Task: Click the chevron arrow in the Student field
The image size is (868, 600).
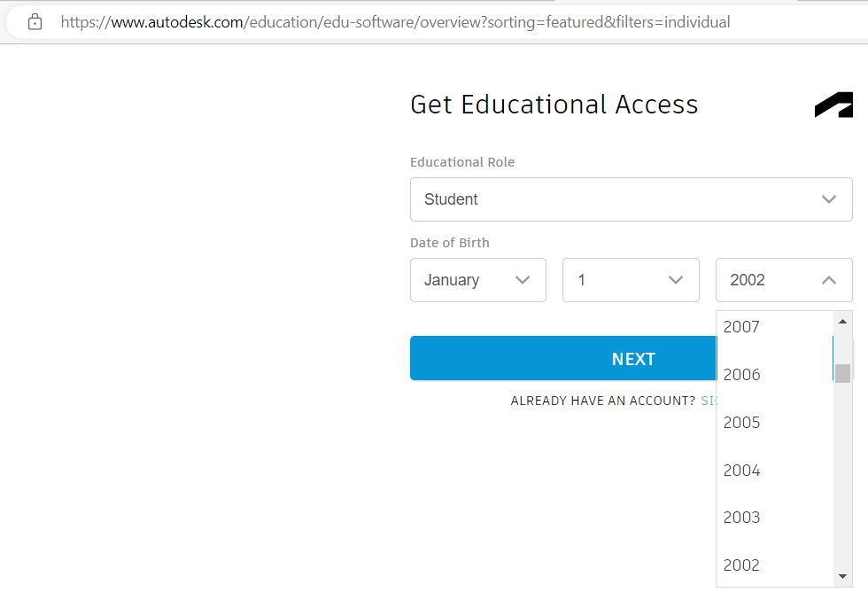Action: click(829, 199)
